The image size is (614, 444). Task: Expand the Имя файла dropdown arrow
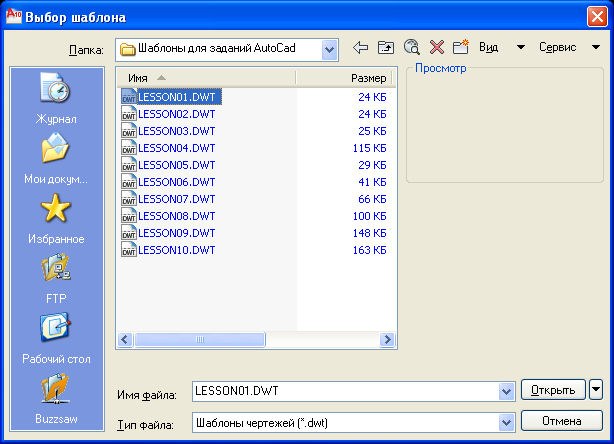click(x=506, y=391)
